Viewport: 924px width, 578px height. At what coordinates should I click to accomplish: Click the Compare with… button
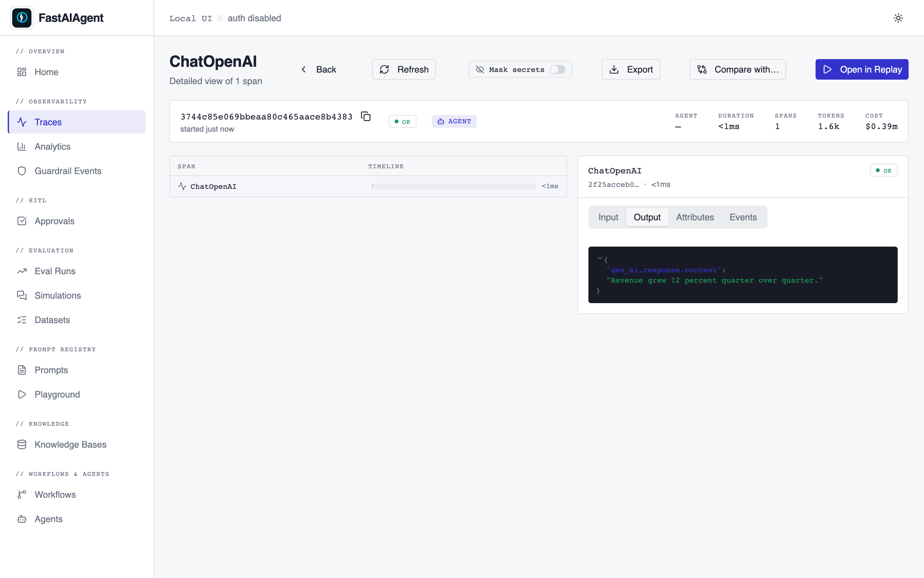coord(738,69)
